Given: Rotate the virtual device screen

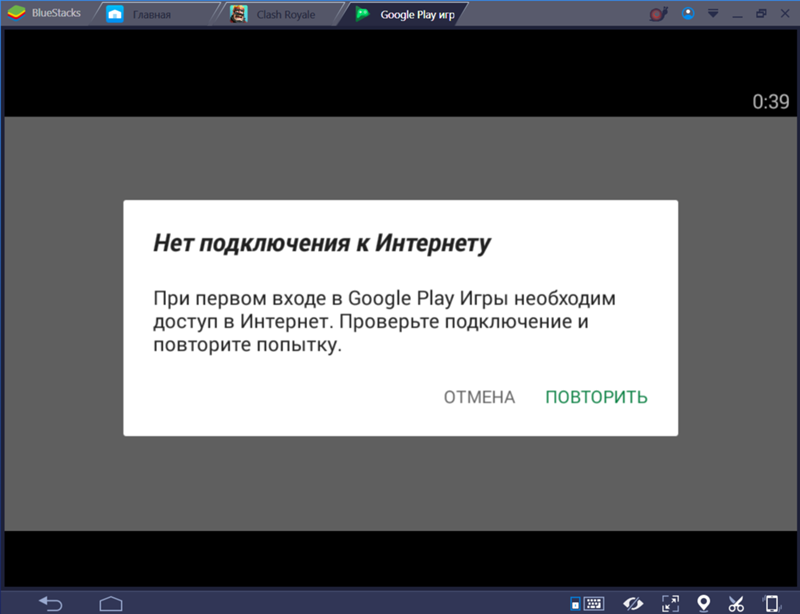Looking at the screenshot, I should (x=771, y=602).
